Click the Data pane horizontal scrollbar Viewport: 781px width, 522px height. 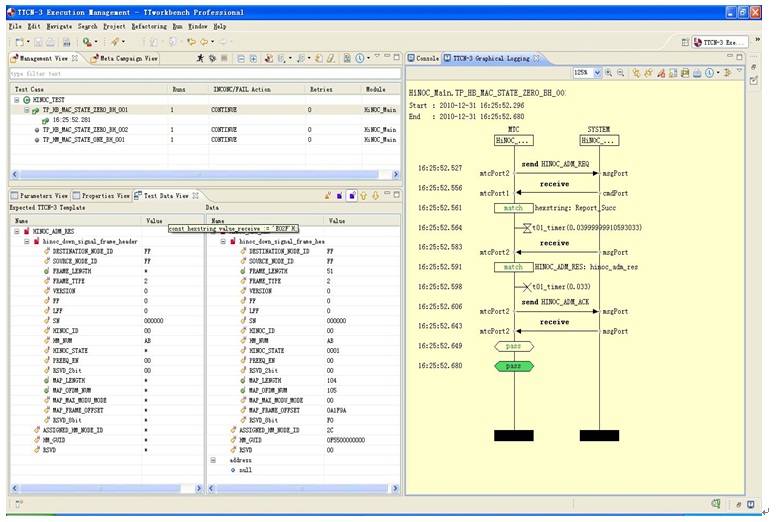click(303, 489)
